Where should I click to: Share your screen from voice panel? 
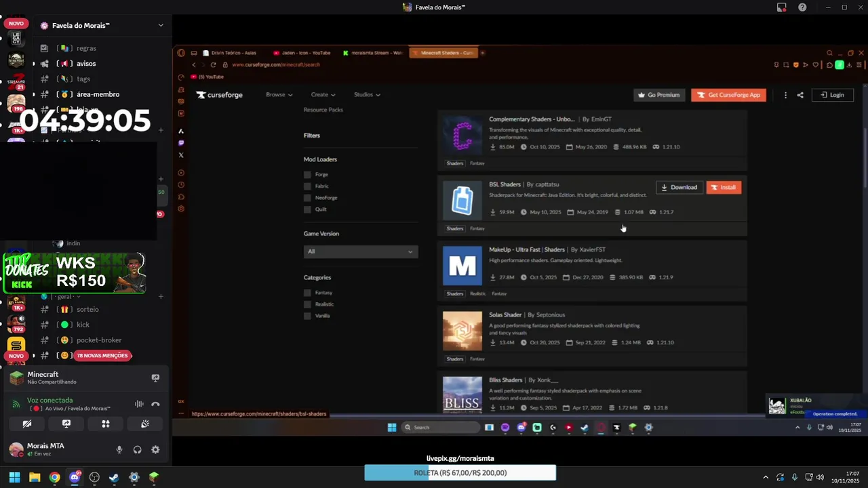pyautogui.click(x=66, y=424)
